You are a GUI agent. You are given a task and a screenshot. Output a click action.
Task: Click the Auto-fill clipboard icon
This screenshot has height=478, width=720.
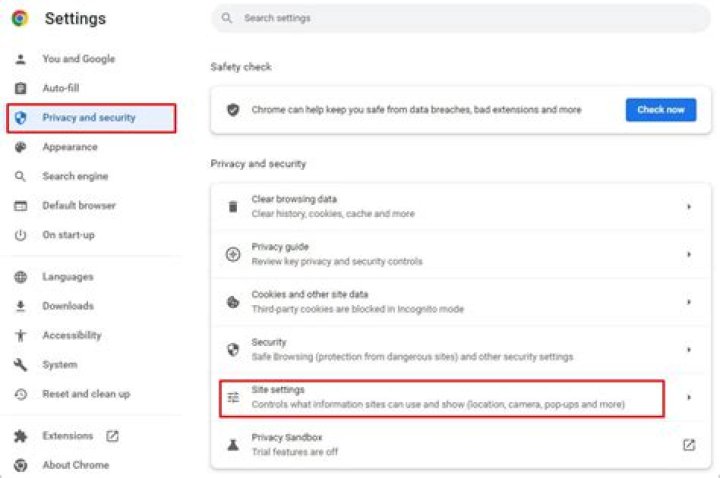pos(20,88)
